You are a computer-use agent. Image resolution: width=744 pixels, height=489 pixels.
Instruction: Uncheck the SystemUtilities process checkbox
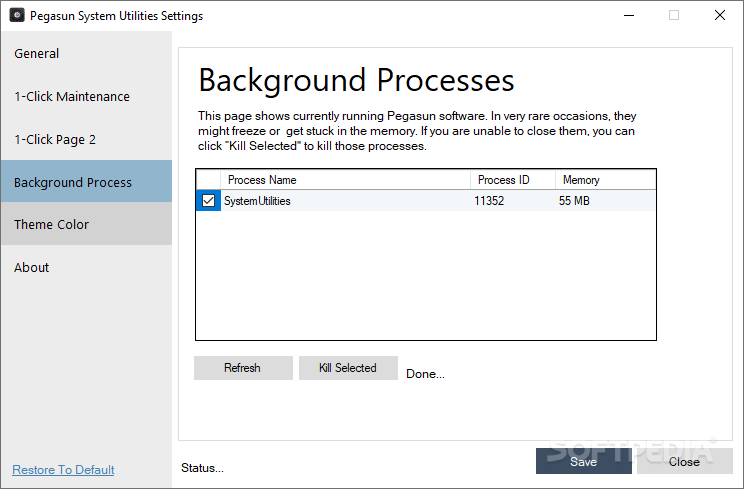pyautogui.click(x=208, y=201)
